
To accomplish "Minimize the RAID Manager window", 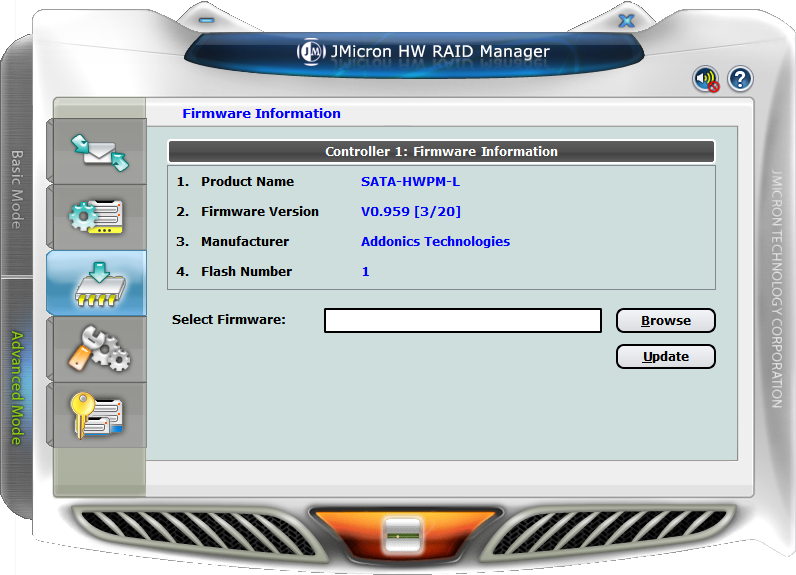I will [207, 20].
